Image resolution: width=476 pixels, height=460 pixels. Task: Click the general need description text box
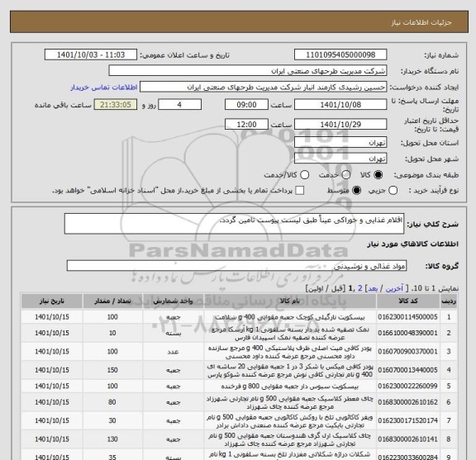point(234,224)
